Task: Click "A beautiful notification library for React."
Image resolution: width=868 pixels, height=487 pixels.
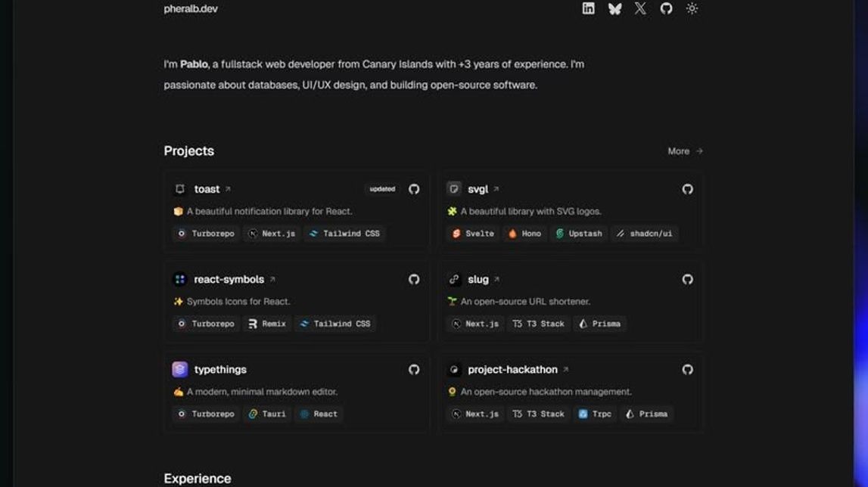Action: tap(269, 212)
